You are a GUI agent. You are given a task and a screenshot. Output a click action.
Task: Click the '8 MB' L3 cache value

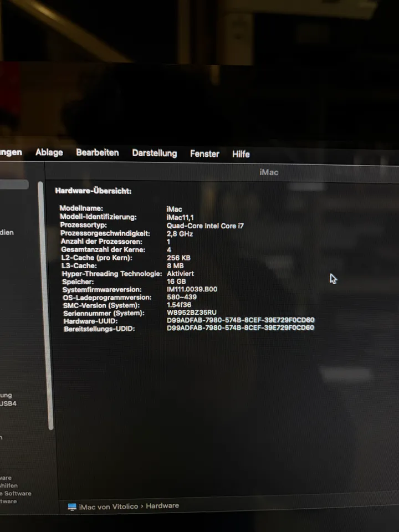click(175, 265)
